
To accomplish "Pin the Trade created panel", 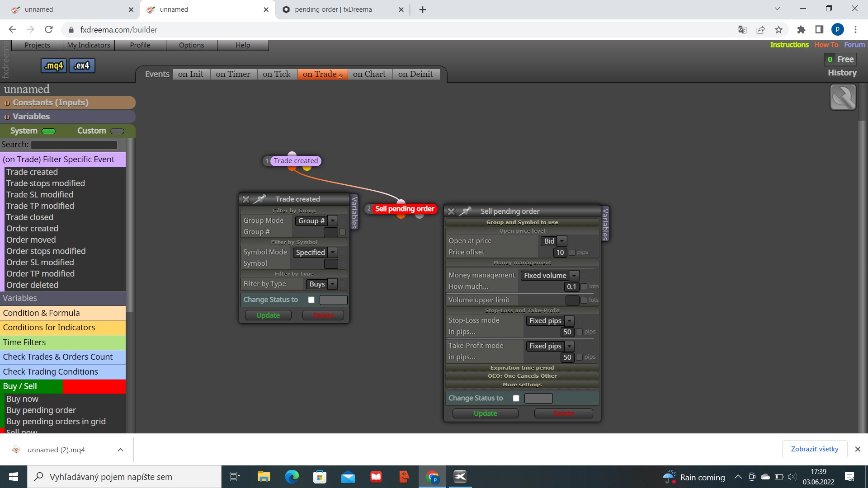I will click(260, 199).
